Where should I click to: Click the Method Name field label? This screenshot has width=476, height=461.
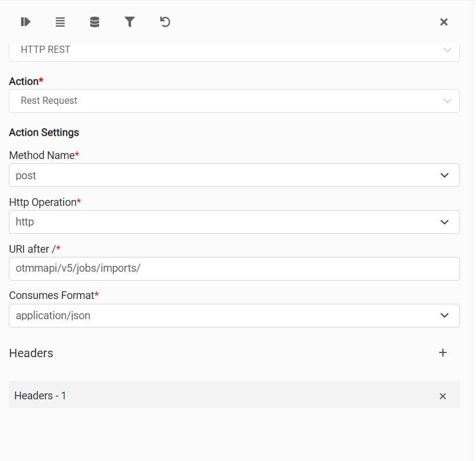coord(41,155)
